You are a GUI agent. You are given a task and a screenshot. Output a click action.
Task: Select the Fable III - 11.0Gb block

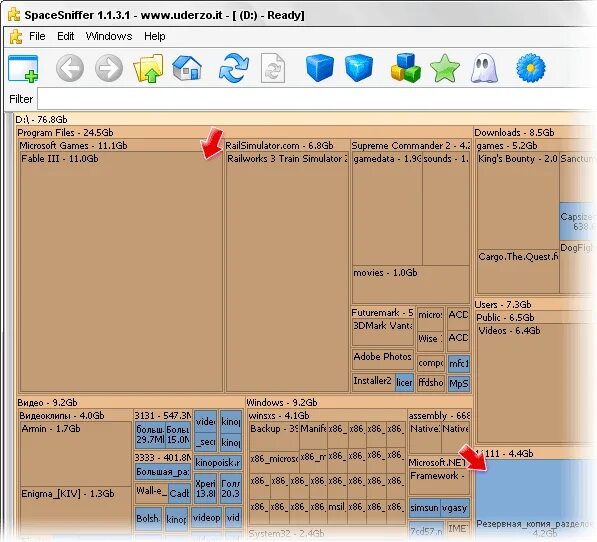point(121,271)
